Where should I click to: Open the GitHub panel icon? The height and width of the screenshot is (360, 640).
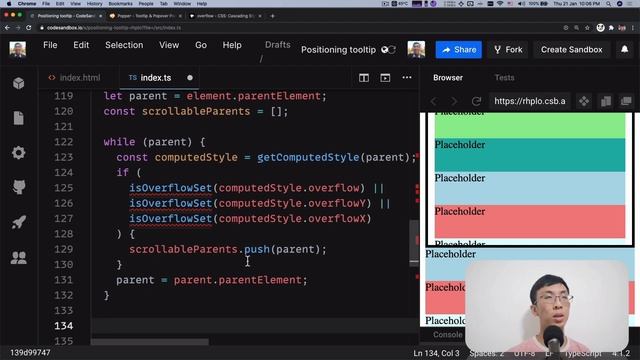18,187
